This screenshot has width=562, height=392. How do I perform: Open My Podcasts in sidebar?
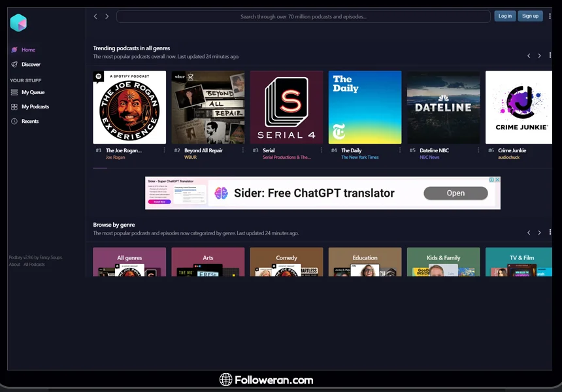tap(35, 106)
